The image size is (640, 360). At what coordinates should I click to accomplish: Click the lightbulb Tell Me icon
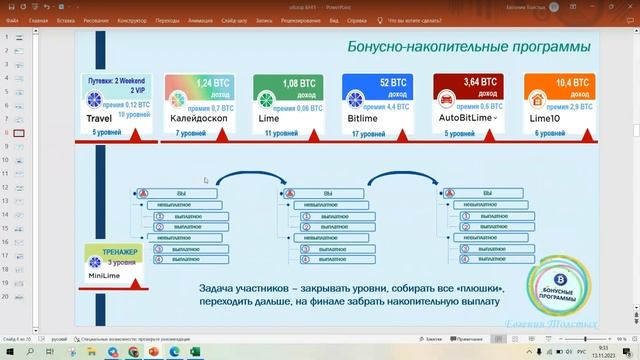point(380,20)
